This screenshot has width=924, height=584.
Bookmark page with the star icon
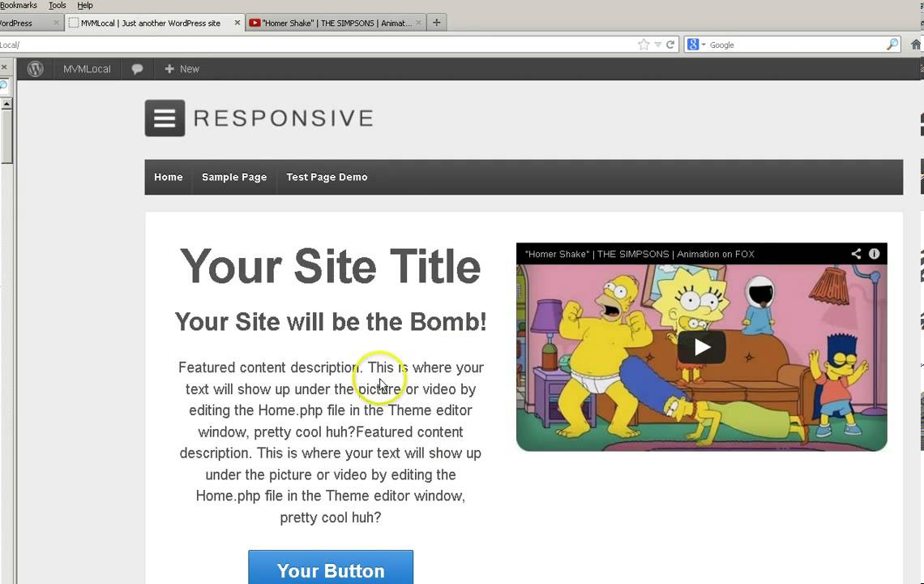click(x=644, y=45)
